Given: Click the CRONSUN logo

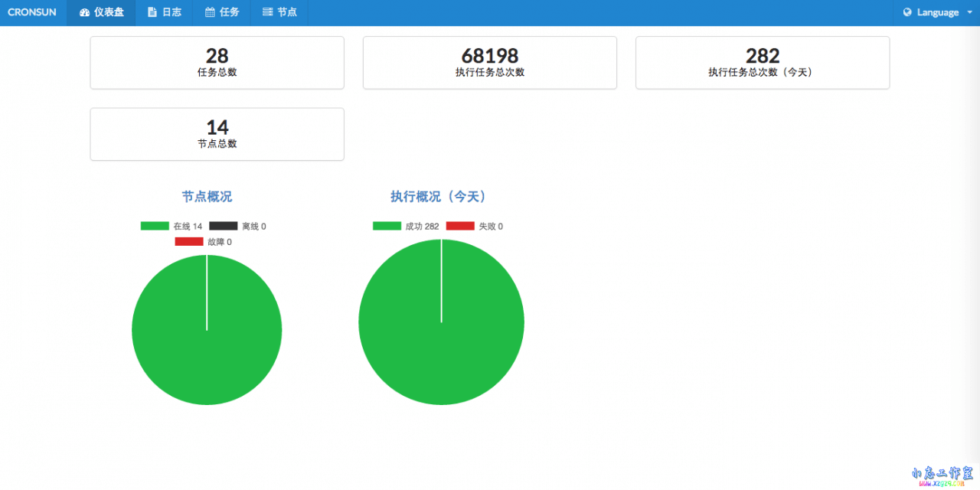Looking at the screenshot, I should [33, 12].
